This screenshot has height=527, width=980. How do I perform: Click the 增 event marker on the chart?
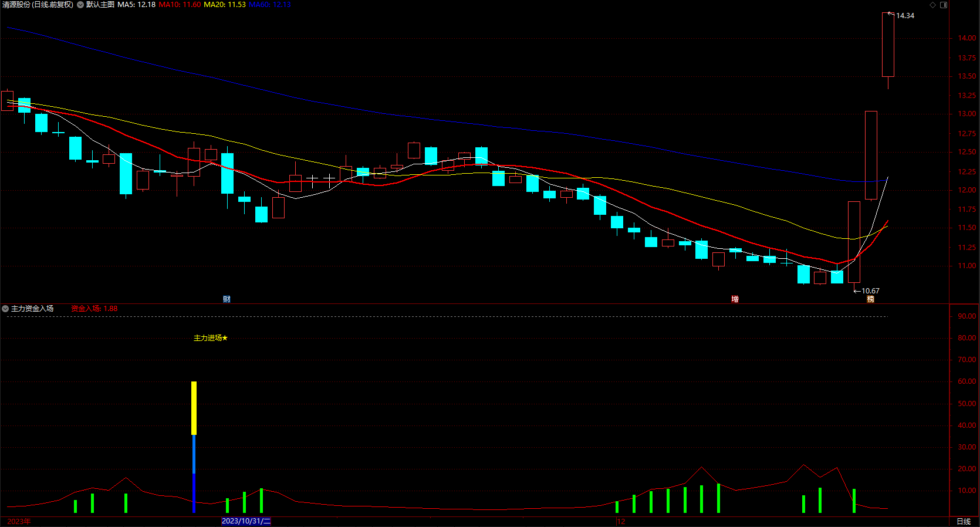click(735, 299)
